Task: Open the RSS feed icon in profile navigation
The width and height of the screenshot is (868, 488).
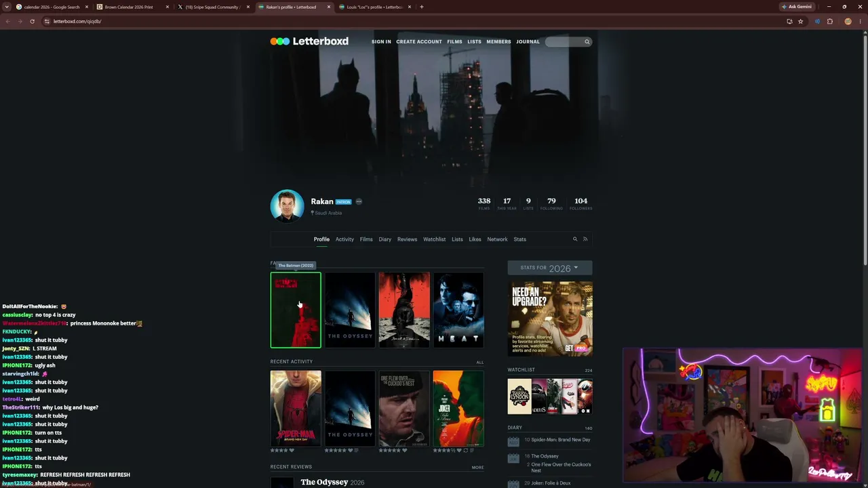Action: 585,239
